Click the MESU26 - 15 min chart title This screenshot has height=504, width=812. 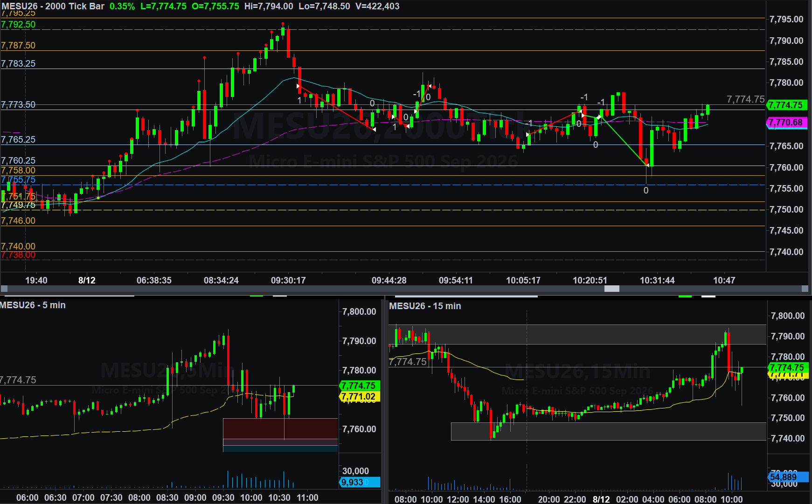pyautogui.click(x=425, y=306)
